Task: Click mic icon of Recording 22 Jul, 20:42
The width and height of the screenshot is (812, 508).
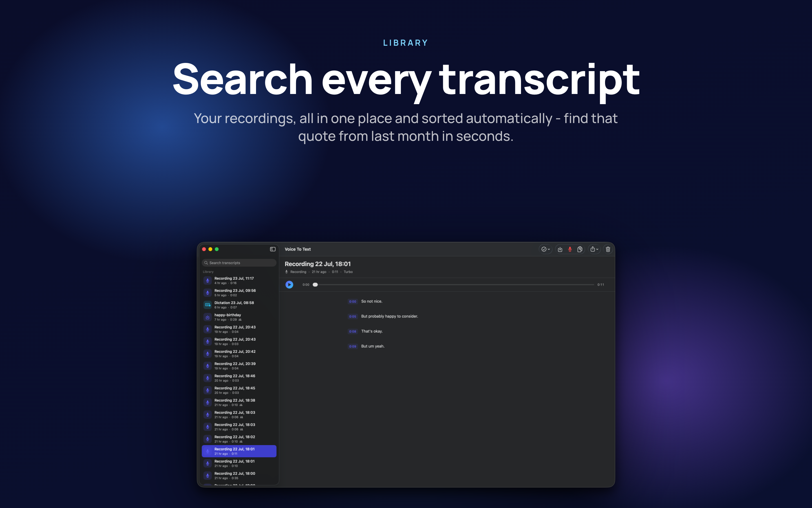Action: tap(208, 354)
